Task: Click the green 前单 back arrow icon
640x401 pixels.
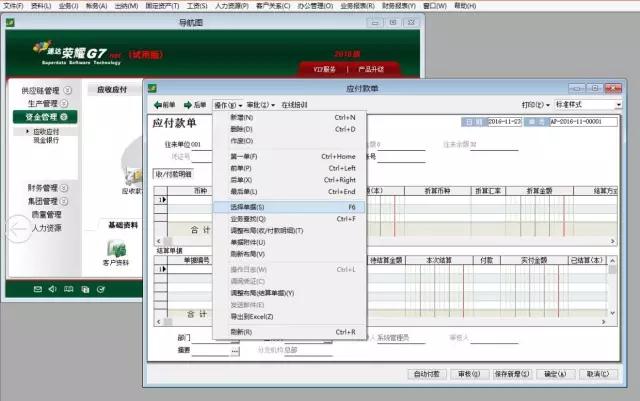Action: (x=158, y=105)
